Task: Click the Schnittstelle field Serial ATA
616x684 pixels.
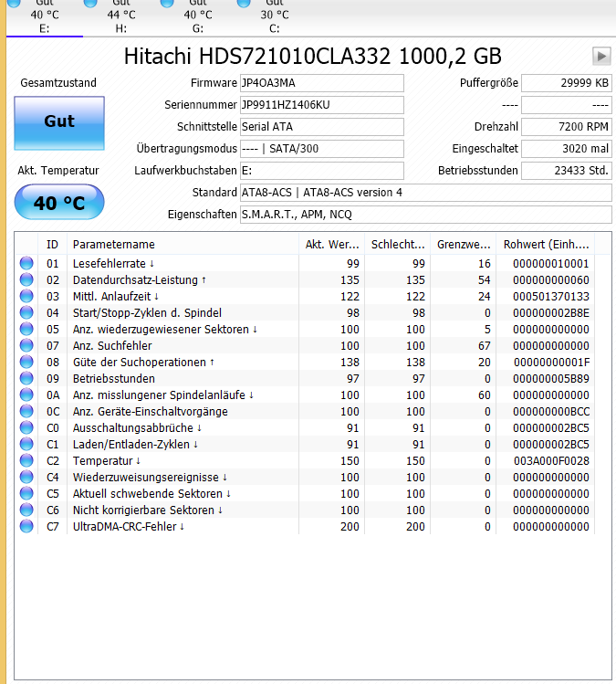Action: (322, 127)
